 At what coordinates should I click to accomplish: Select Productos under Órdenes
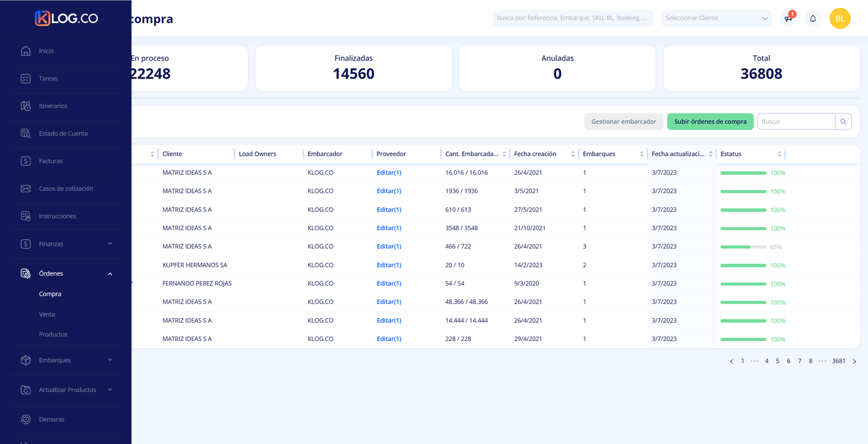[x=53, y=334]
